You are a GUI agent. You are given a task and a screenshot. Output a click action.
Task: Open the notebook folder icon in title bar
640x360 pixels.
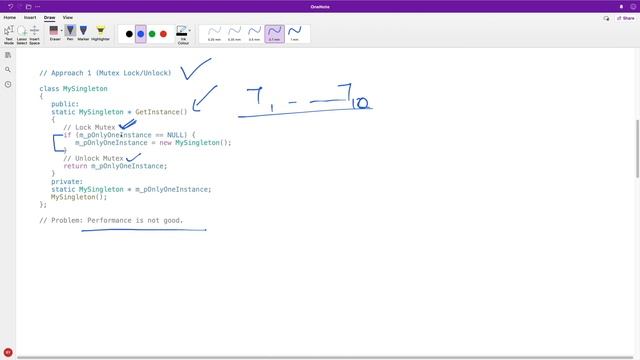click(x=29, y=7)
